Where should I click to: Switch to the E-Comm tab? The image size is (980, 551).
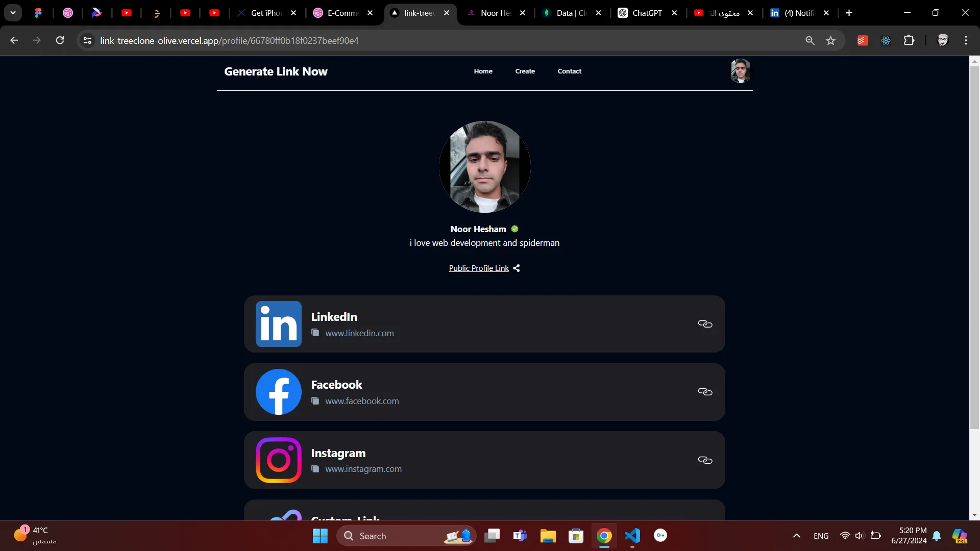[x=344, y=13]
